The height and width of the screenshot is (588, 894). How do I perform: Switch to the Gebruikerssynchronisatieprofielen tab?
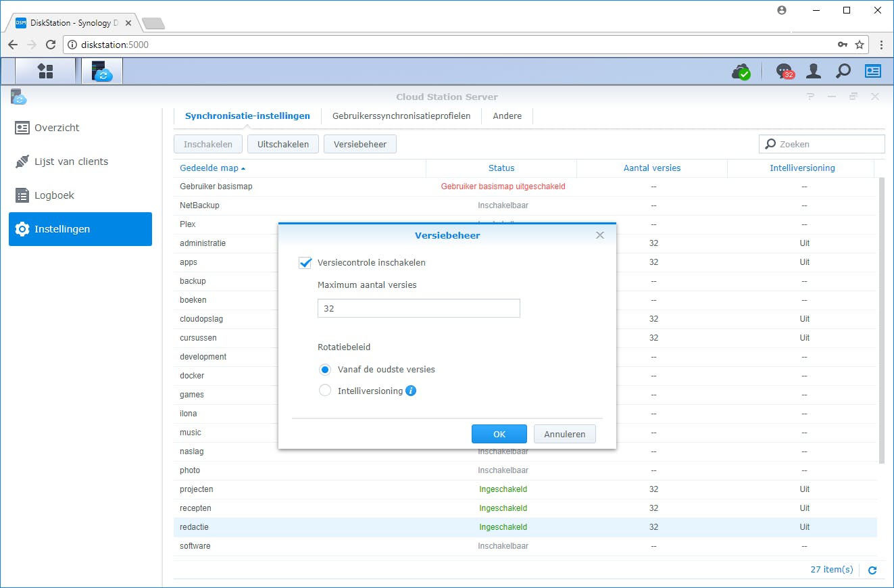pyautogui.click(x=401, y=116)
